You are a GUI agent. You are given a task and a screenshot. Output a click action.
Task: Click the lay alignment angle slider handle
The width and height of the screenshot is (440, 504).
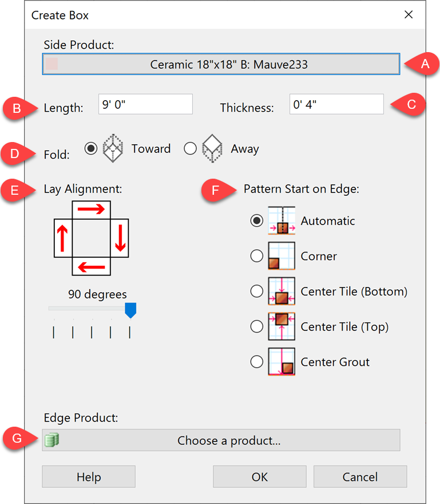point(130,310)
